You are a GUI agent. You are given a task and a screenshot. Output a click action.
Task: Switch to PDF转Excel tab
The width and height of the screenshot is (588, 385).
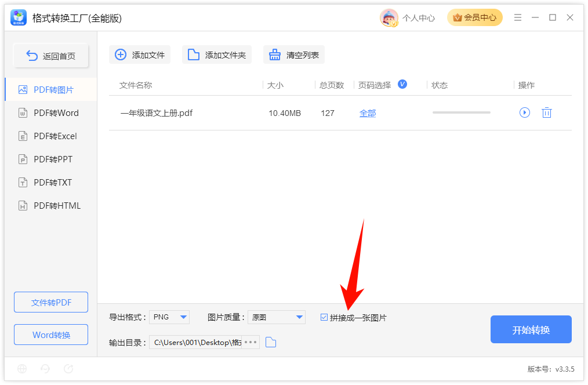click(50, 136)
